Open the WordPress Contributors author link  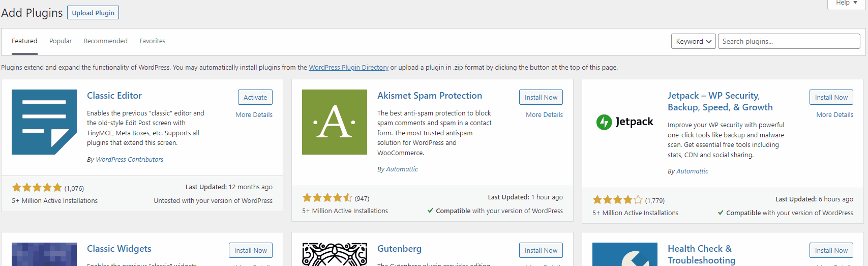[x=130, y=160]
